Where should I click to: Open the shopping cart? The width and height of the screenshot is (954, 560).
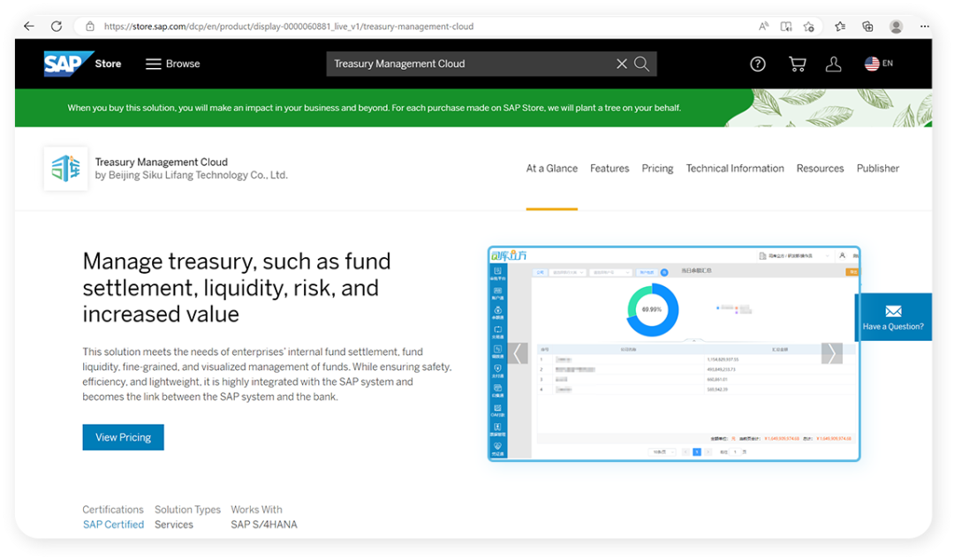click(797, 64)
